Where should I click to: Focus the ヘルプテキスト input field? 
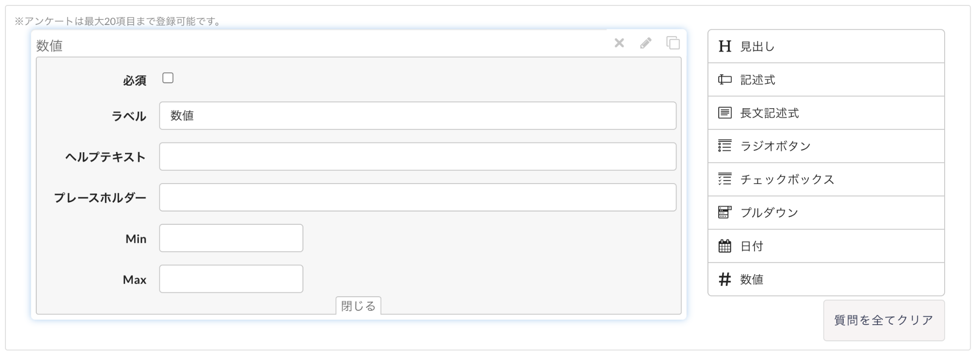pyautogui.click(x=418, y=157)
